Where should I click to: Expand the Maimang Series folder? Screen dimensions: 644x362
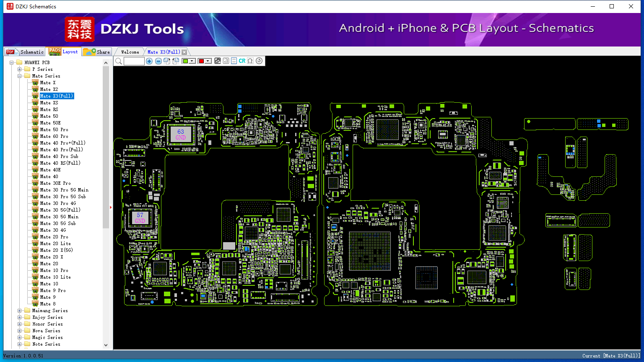point(19,310)
